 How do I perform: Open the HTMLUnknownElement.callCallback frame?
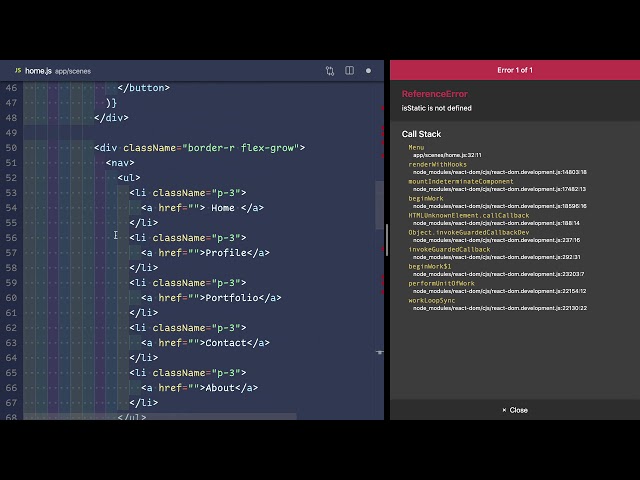coord(469,216)
